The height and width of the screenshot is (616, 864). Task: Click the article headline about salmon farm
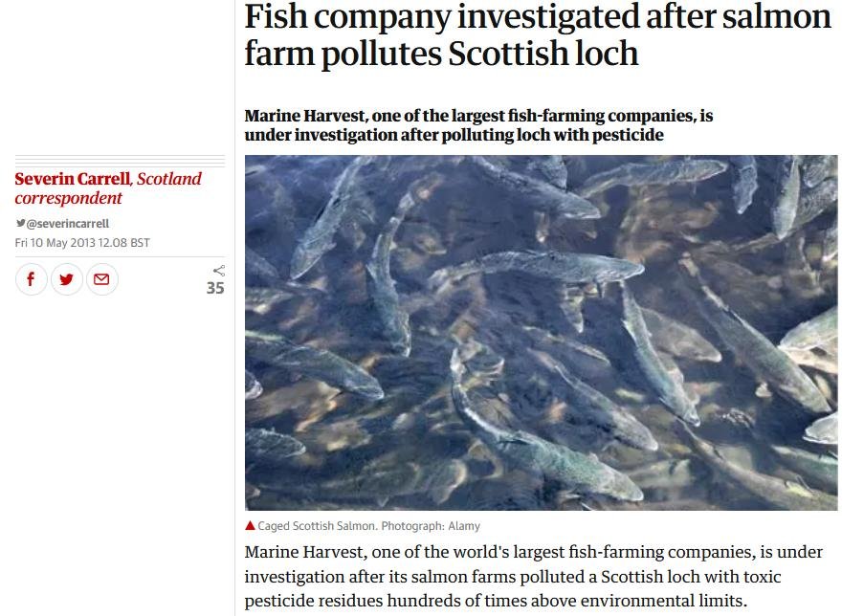point(538,35)
